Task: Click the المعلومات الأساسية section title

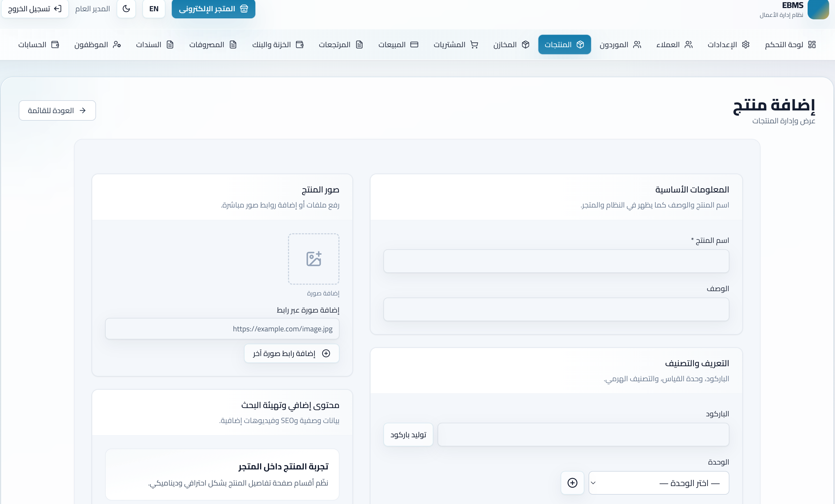Action: [x=692, y=190]
